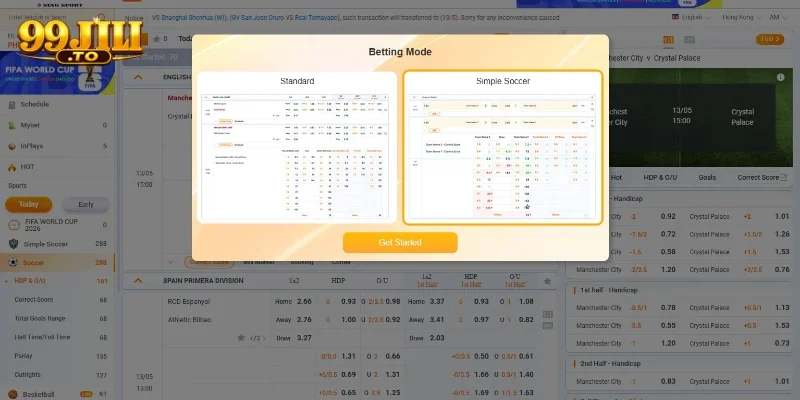800x400 pixels.
Task: Switch to the Hot tab in match panel
Action: point(616,178)
